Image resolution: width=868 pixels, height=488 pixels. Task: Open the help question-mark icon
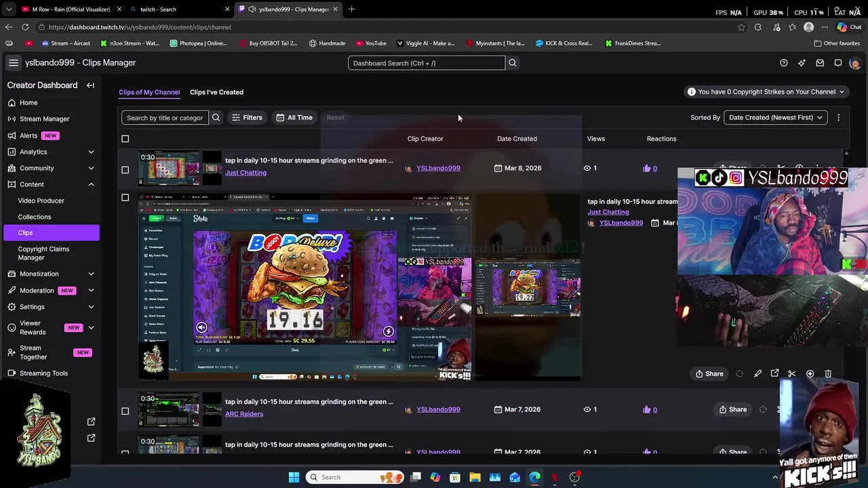pyautogui.click(x=784, y=63)
